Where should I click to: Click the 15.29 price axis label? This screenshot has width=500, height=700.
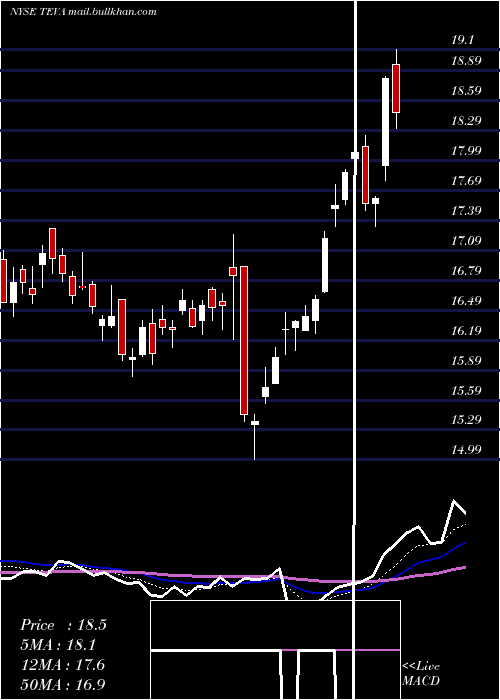[466, 420]
